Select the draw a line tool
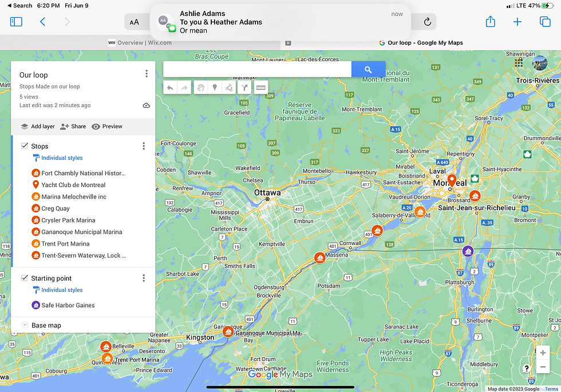This screenshot has height=392, width=561. [230, 88]
